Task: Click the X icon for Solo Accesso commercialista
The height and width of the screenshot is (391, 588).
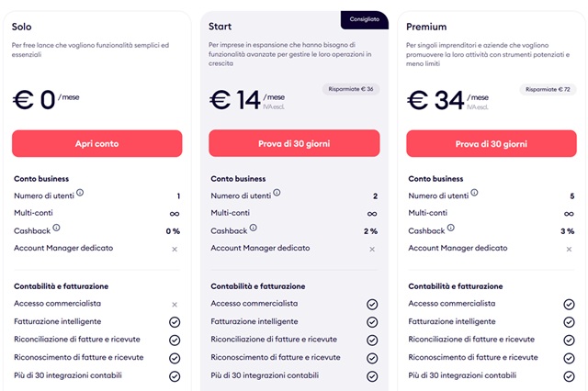Action: (175, 304)
